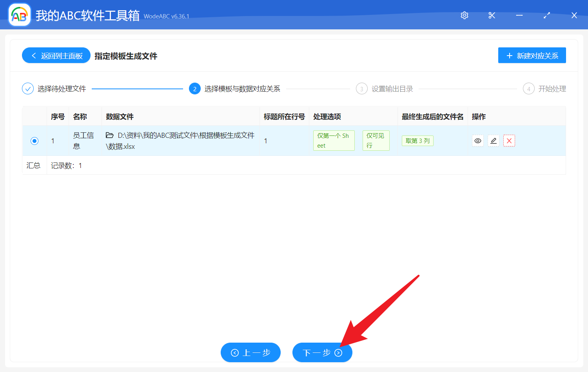Open the settings gear on title bar
This screenshot has width=588, height=372.
[464, 15]
